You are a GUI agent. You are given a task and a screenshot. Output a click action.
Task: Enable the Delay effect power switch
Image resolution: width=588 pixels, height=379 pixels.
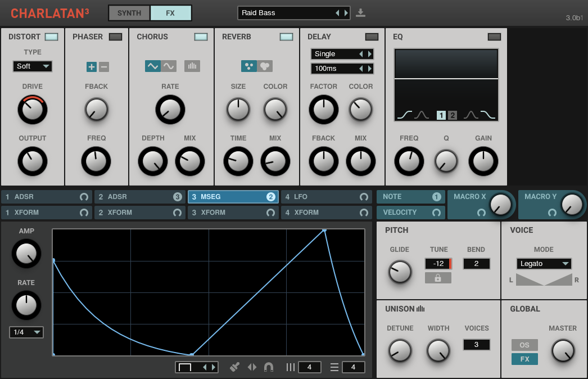click(x=372, y=37)
